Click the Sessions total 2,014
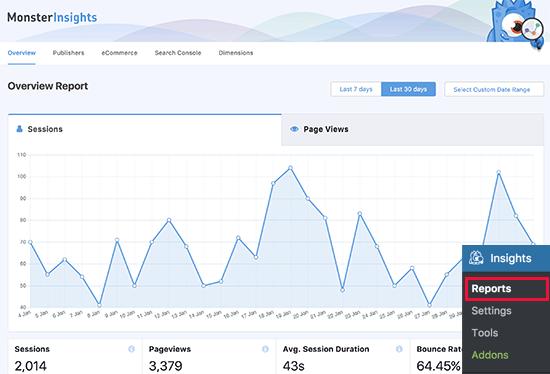This screenshot has width=550, height=374. (x=31, y=366)
